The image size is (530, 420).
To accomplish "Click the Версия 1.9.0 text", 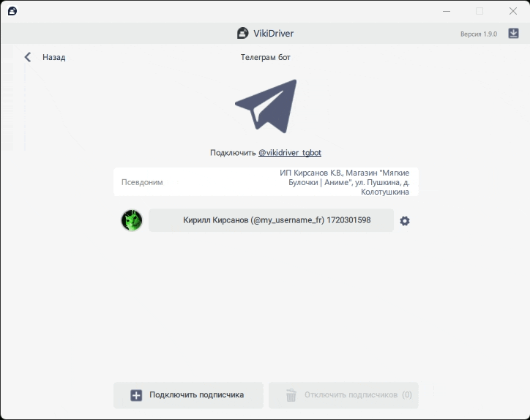I will tap(479, 34).
